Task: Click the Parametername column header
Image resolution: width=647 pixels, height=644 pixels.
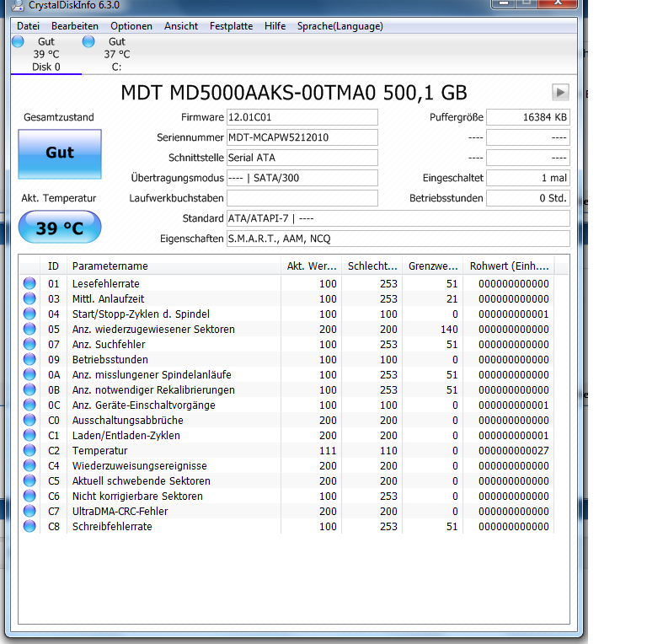Action: tap(174, 266)
